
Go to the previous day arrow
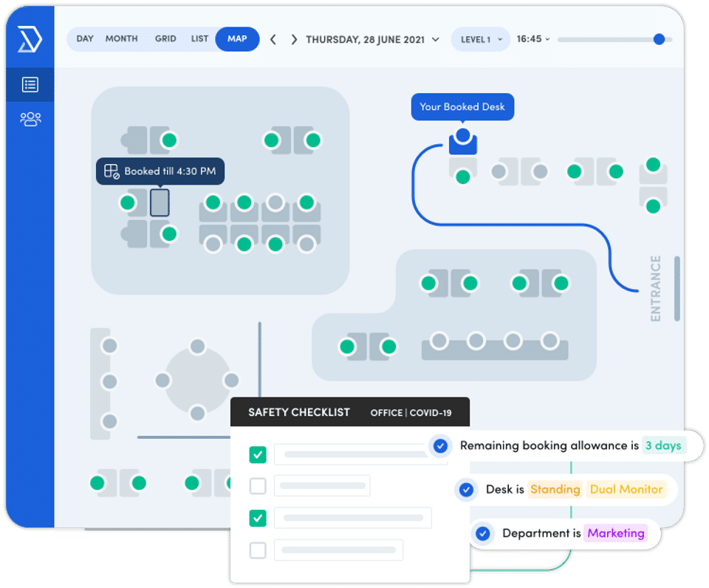pyautogui.click(x=273, y=40)
